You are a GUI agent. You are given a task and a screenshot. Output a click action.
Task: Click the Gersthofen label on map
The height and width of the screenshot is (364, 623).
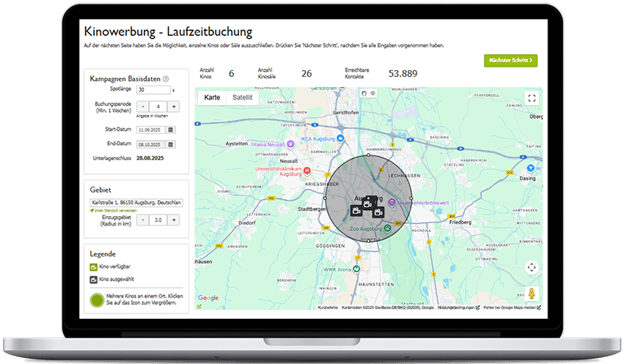(x=346, y=113)
